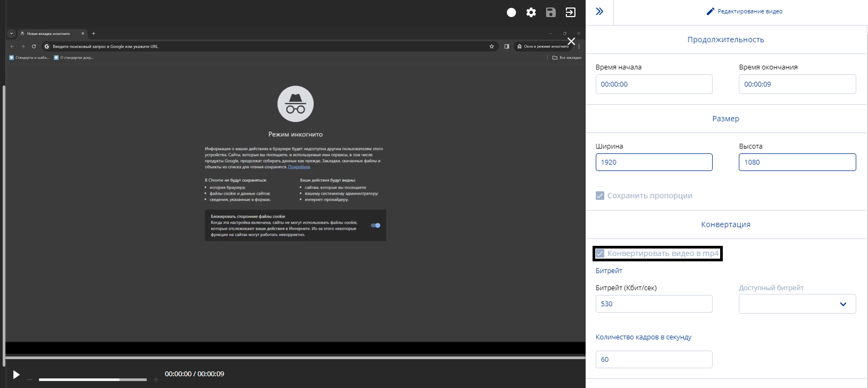868x388 pixels.
Task: Click the video seek progress bar
Action: 295,356
